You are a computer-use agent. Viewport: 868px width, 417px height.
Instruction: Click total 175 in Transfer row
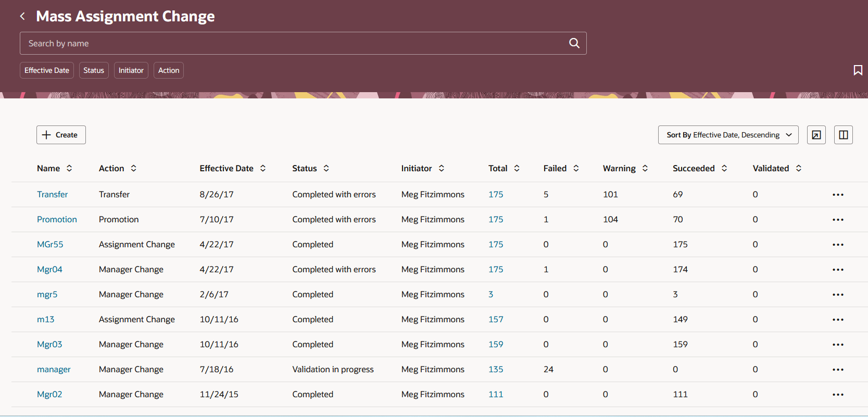tap(496, 194)
